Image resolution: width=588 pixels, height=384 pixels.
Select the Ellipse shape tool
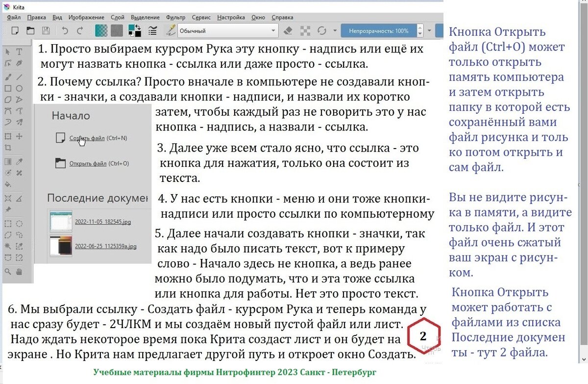19,88
